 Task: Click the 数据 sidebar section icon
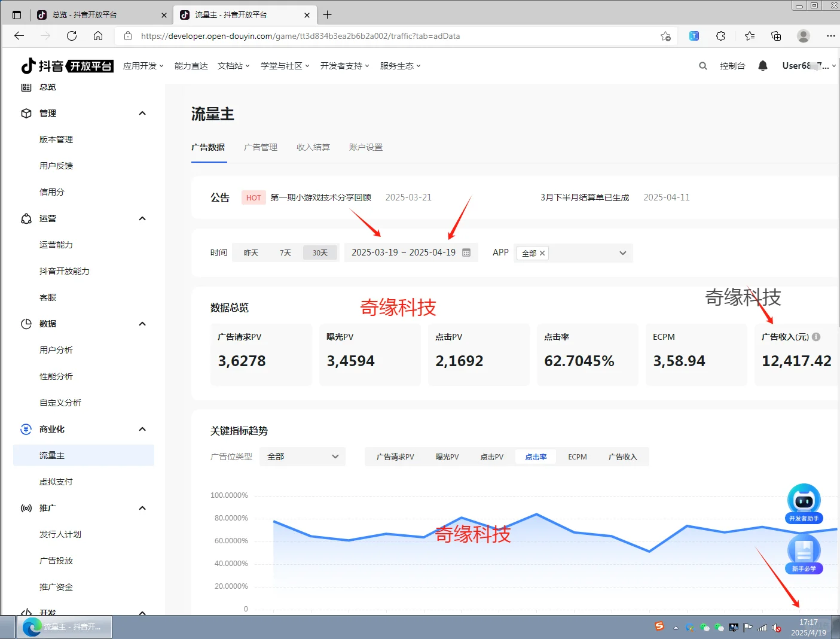(26, 324)
